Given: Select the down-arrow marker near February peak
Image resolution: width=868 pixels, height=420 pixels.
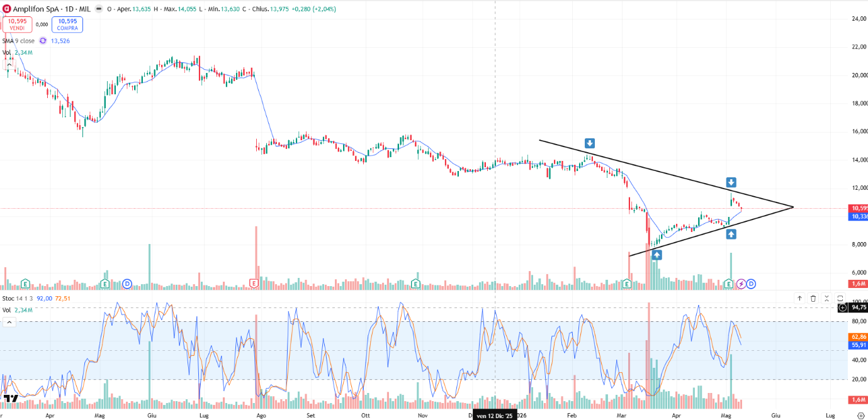Looking at the screenshot, I should click(589, 143).
